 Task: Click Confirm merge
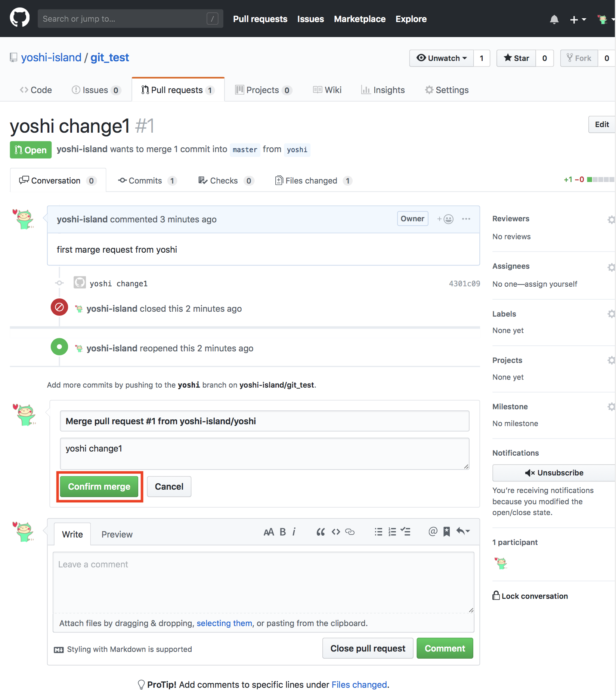(99, 487)
